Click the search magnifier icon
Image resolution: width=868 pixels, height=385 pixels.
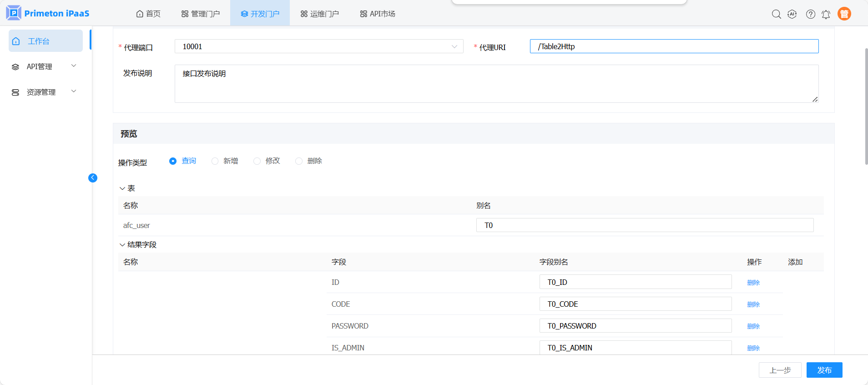point(776,14)
